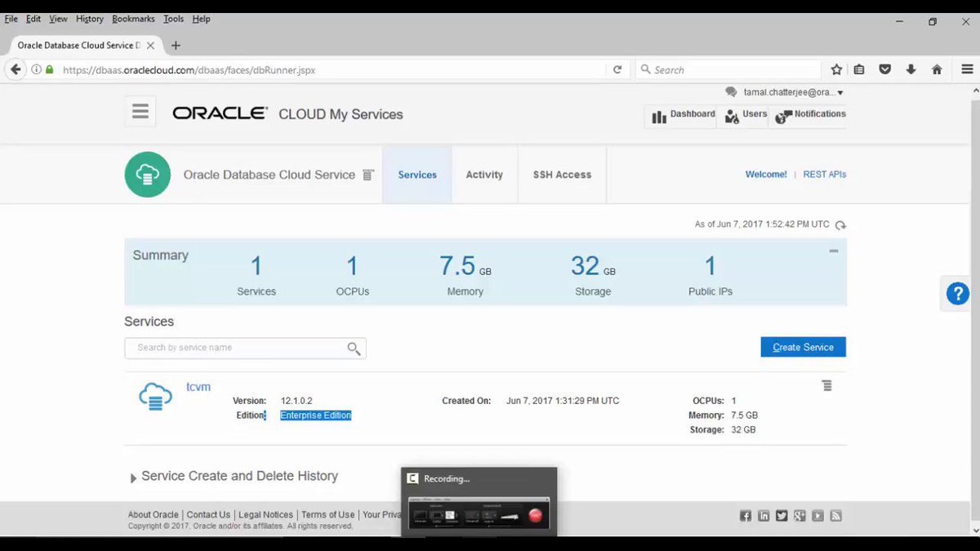Screen dimensions: 980x551
Task: Open the View menu
Action: pyautogui.click(x=58, y=19)
